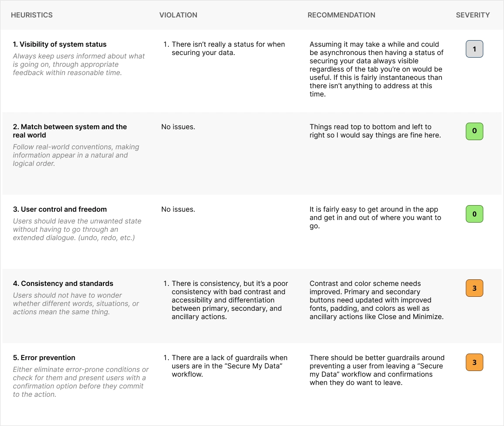Click the gray description "Always keep users informed"
The width and height of the screenshot is (504, 426).
tap(79, 64)
